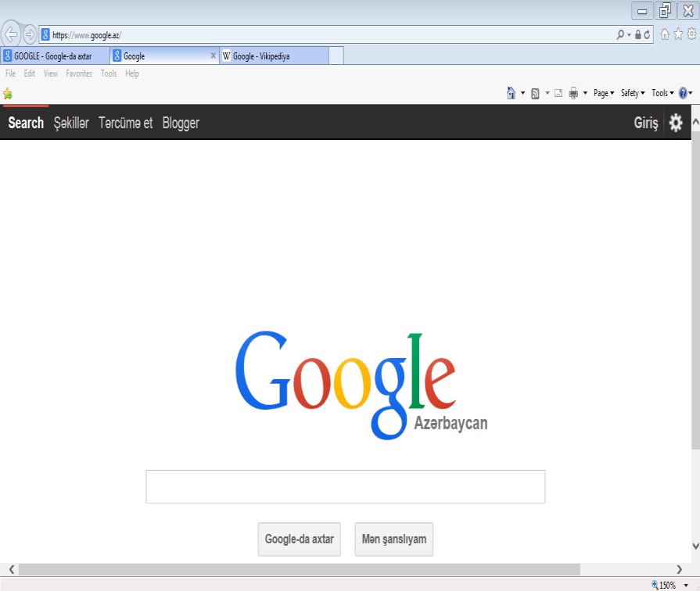The height and width of the screenshot is (591, 700).
Task: Click the Add to Favorites bar star icon
Action: pyautogui.click(x=8, y=94)
